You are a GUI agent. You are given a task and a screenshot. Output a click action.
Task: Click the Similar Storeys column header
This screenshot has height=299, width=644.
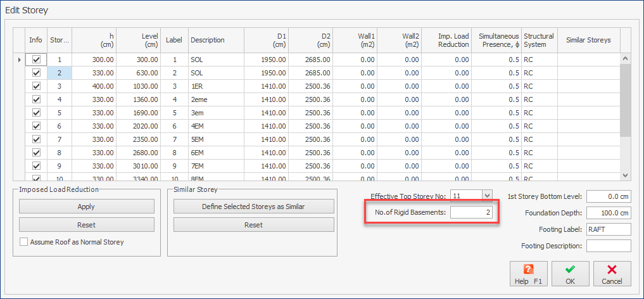pyautogui.click(x=588, y=40)
